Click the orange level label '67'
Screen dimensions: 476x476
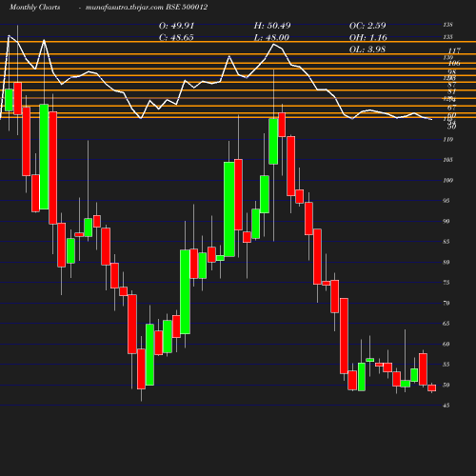452,108
